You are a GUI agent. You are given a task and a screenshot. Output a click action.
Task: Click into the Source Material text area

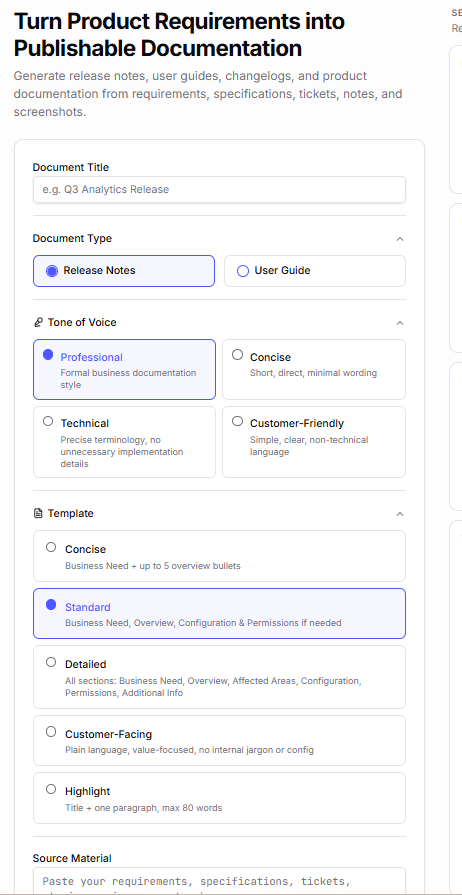tap(219, 881)
